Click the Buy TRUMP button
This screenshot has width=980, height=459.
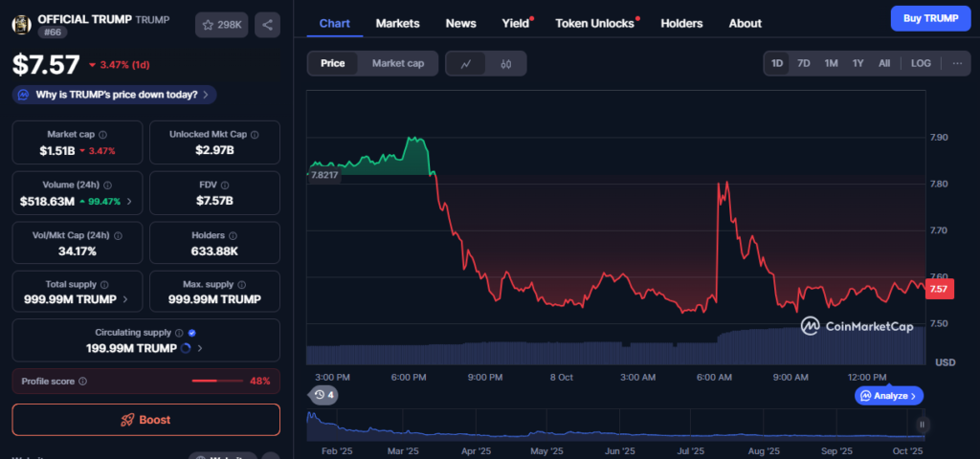(x=929, y=18)
